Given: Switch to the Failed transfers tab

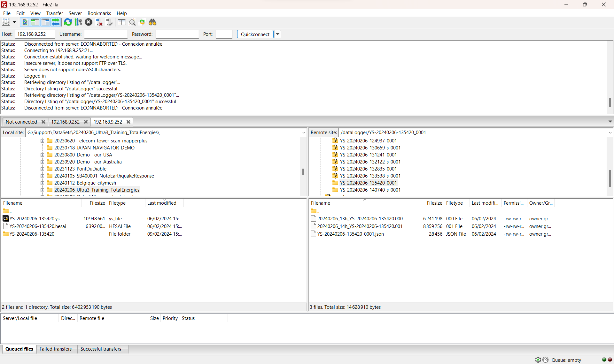Looking at the screenshot, I should click(x=56, y=349).
